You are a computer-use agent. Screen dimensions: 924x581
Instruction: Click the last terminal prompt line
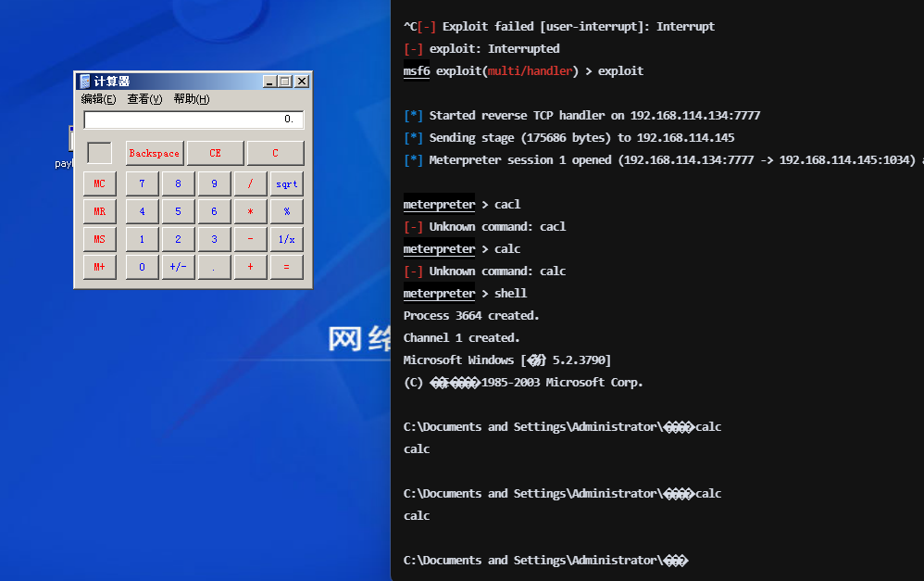(x=545, y=561)
